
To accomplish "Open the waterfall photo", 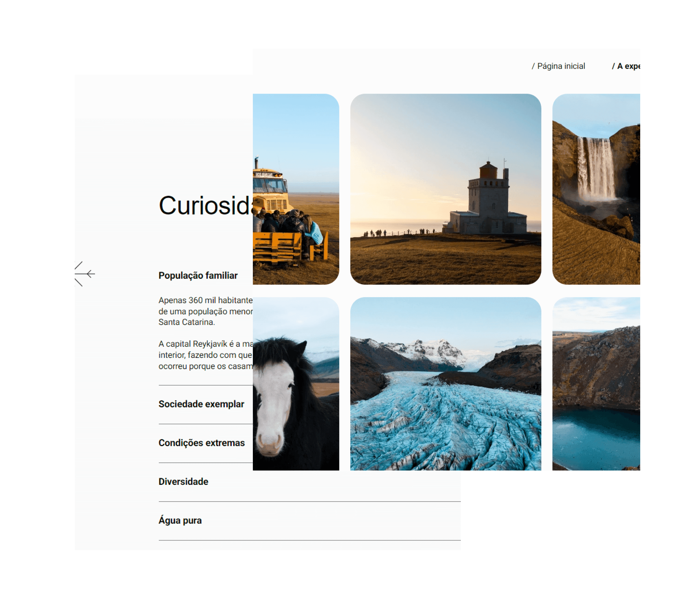I will [596, 189].
